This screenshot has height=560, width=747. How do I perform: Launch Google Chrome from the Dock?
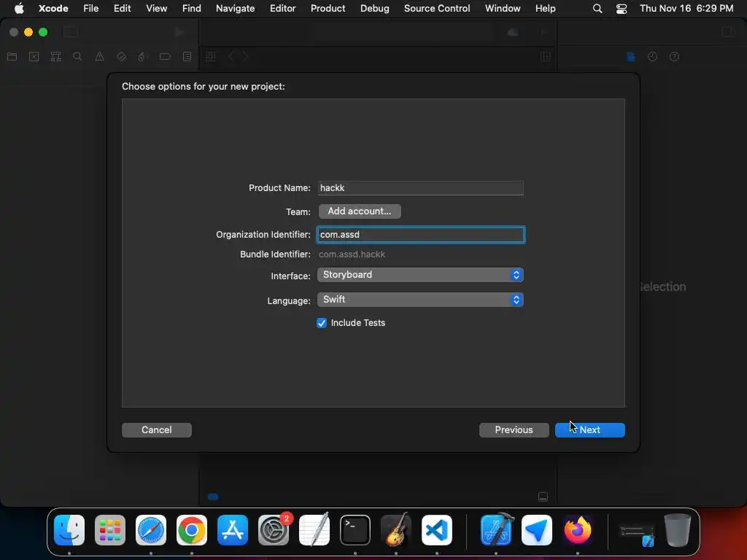point(192,530)
